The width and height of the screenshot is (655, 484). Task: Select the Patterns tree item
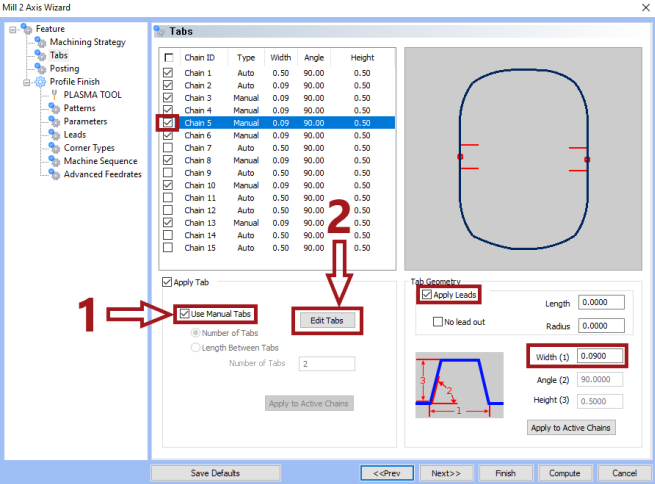click(79, 108)
